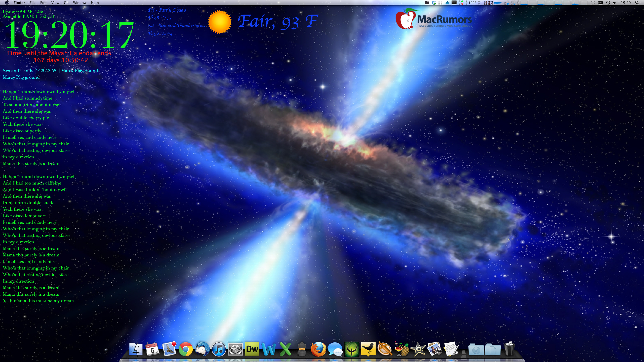Launch cocktail and pineapple icon app
The image size is (644, 362).
pos(401,349)
